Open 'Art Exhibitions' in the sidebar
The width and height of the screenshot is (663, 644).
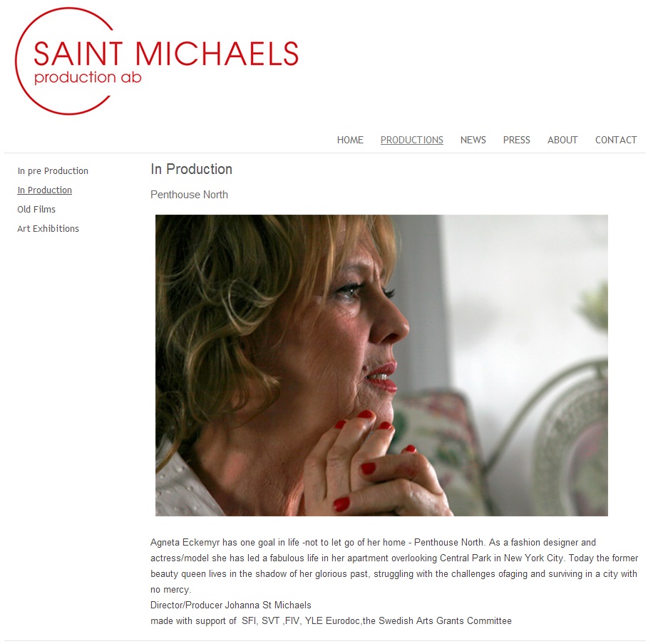[48, 228]
